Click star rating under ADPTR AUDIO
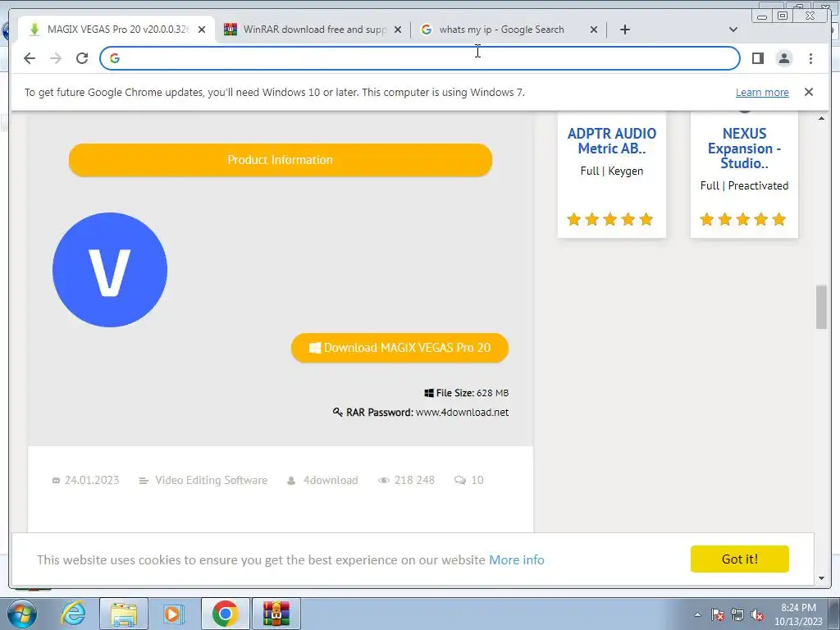This screenshot has height=630, width=840. [609, 219]
